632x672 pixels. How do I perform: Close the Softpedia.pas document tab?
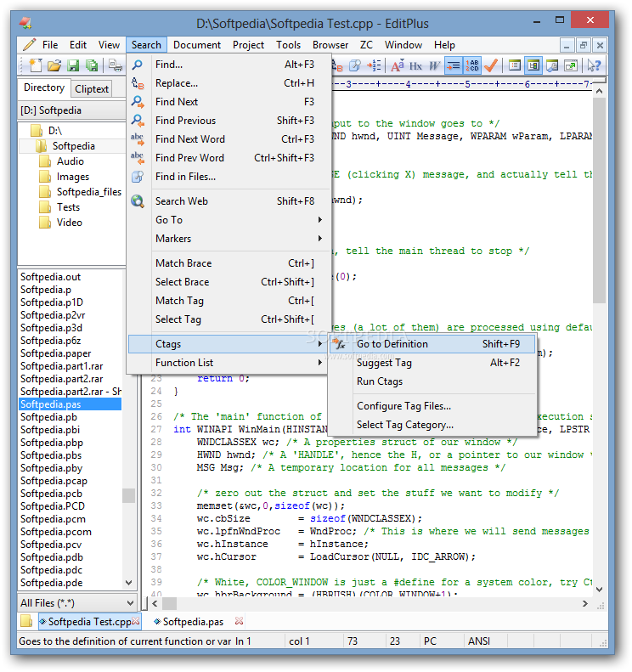tap(239, 620)
